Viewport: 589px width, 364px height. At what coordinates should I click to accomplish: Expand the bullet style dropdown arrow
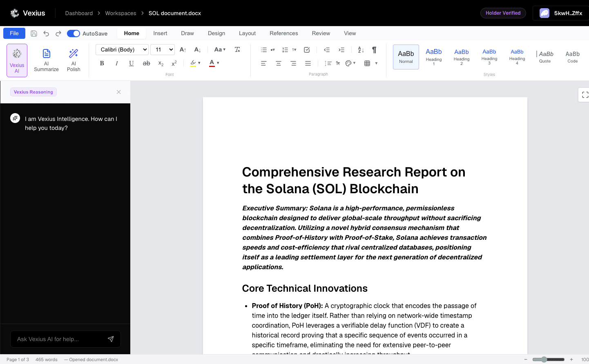click(273, 50)
